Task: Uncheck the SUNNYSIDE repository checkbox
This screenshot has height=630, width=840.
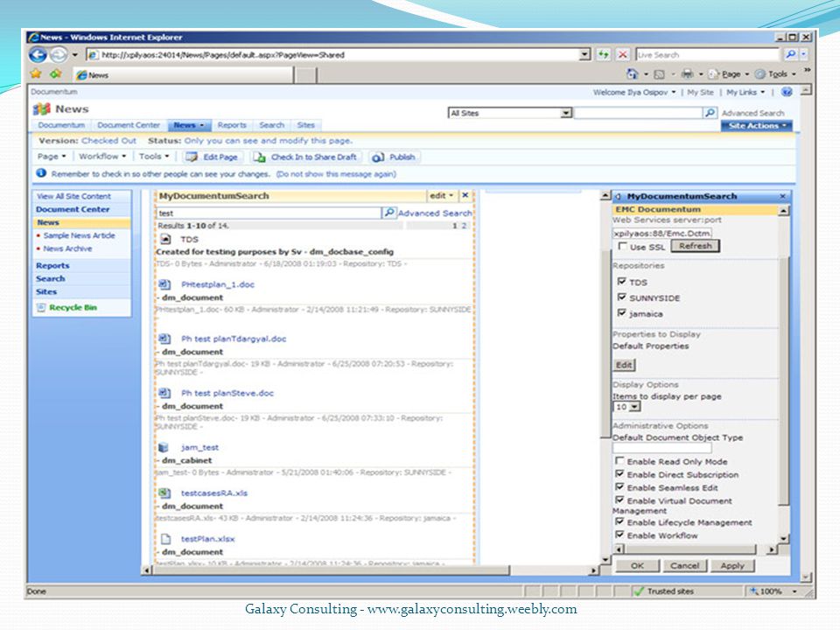Action: pos(621,297)
